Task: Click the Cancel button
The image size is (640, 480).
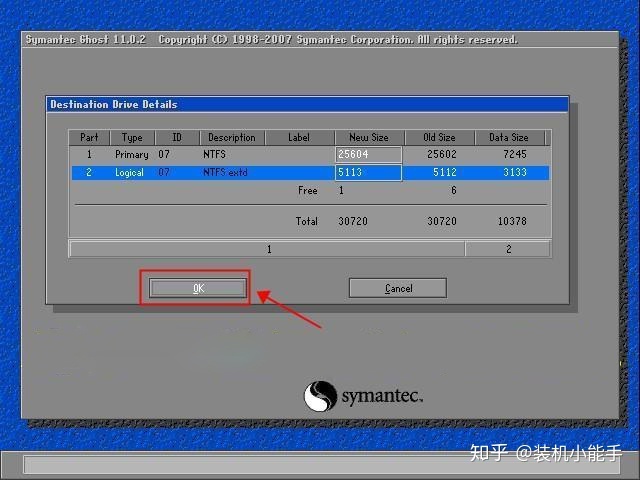Action: pyautogui.click(x=398, y=288)
